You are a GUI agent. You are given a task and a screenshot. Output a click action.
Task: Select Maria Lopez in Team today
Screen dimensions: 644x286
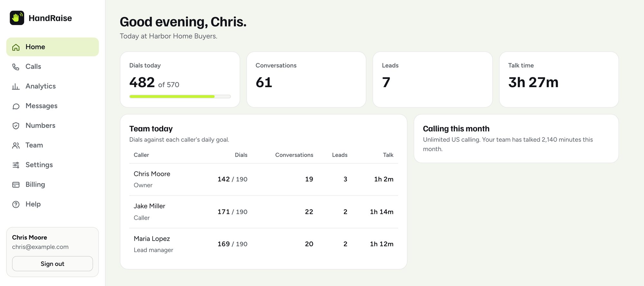click(x=152, y=239)
